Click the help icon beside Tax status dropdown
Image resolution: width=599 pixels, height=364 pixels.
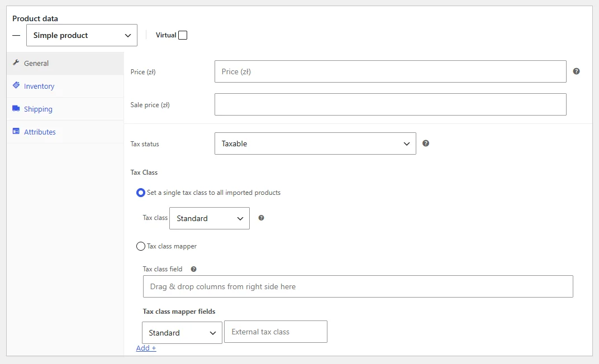pos(426,143)
